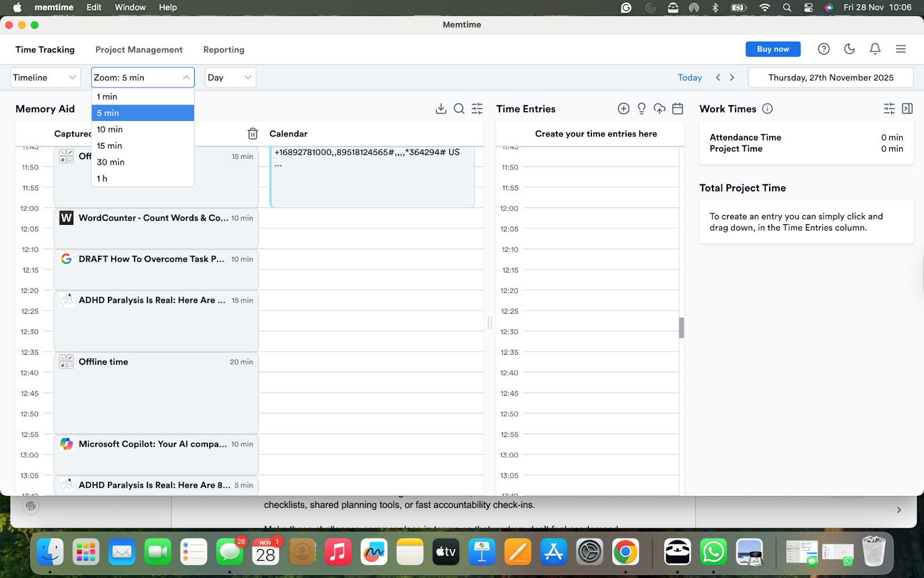The height and width of the screenshot is (578, 924).
Task: Search within captured activities
Action: (x=459, y=109)
